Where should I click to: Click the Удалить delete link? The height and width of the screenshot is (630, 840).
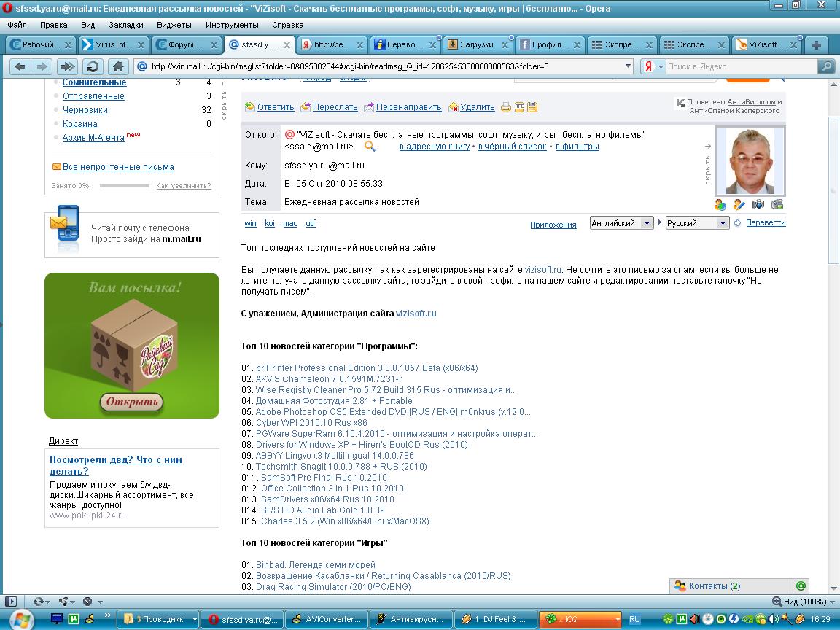[478, 107]
